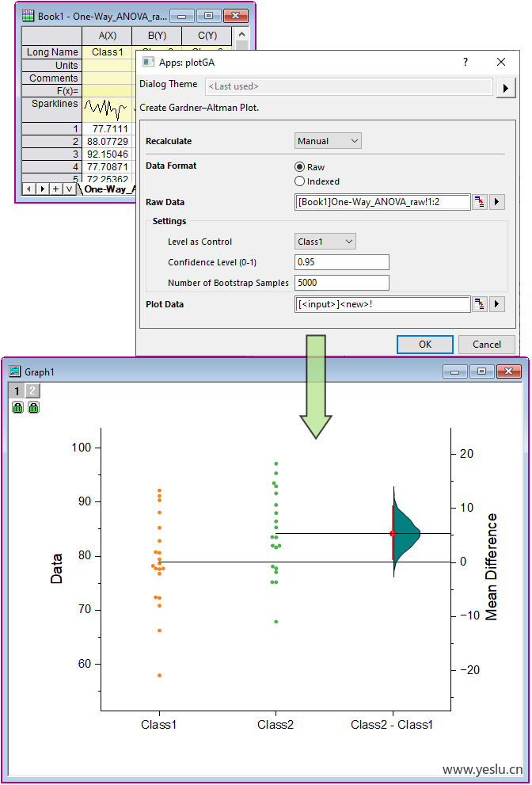Open the Plot Data flyout arrow menu

(496, 304)
